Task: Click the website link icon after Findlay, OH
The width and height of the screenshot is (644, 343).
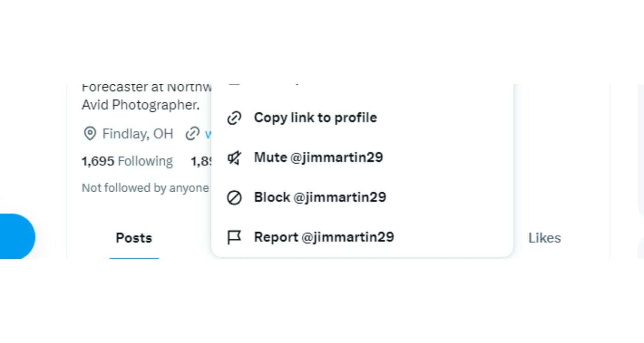Action: point(192,134)
